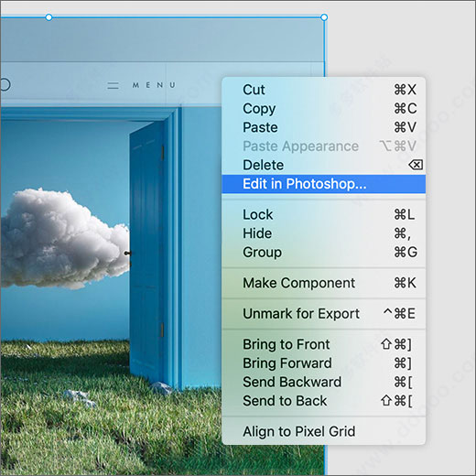Choose Bring Forward menu item
Screen dimensions: 476x476
click(323, 363)
